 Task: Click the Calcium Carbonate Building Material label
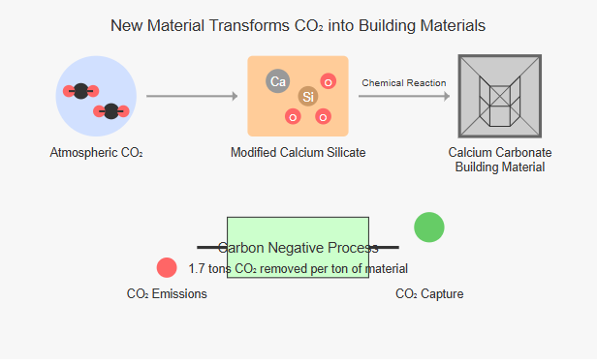tap(500, 160)
